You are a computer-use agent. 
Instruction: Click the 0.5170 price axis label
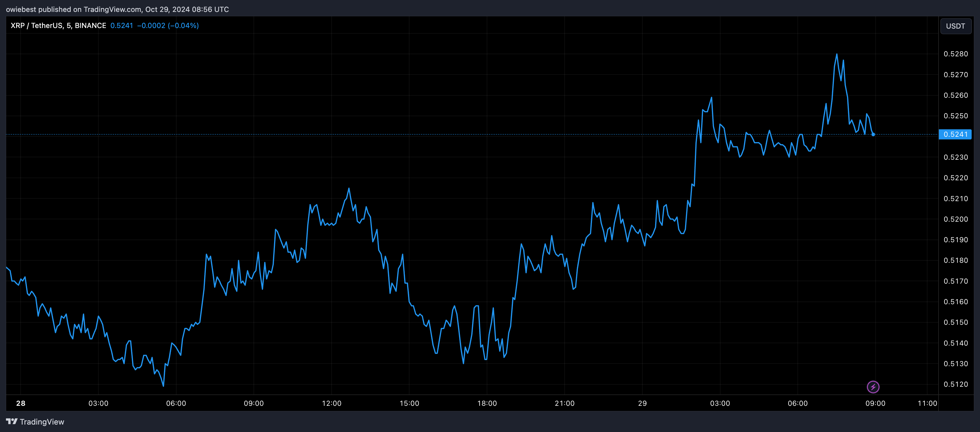click(956, 281)
